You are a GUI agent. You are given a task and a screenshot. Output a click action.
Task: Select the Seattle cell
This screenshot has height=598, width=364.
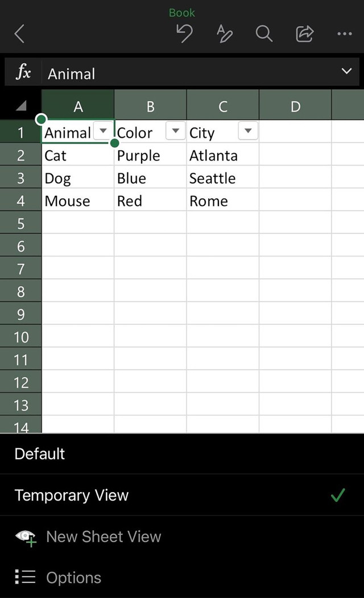222,178
